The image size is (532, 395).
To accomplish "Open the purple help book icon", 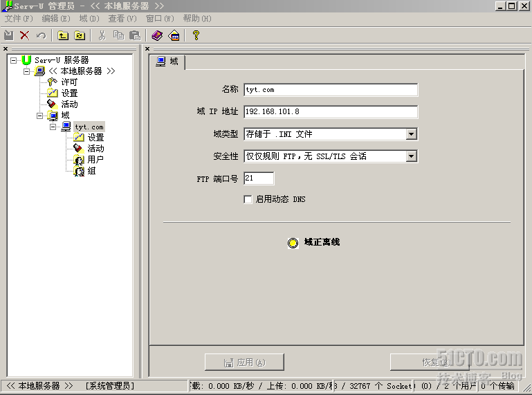I will [157, 35].
